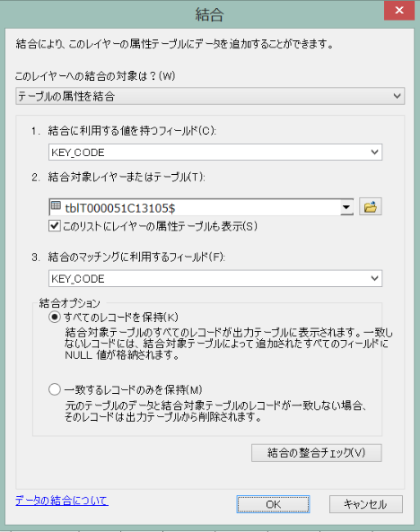Click the キャンセル button
The height and width of the screenshot is (532, 420).
[365, 504]
